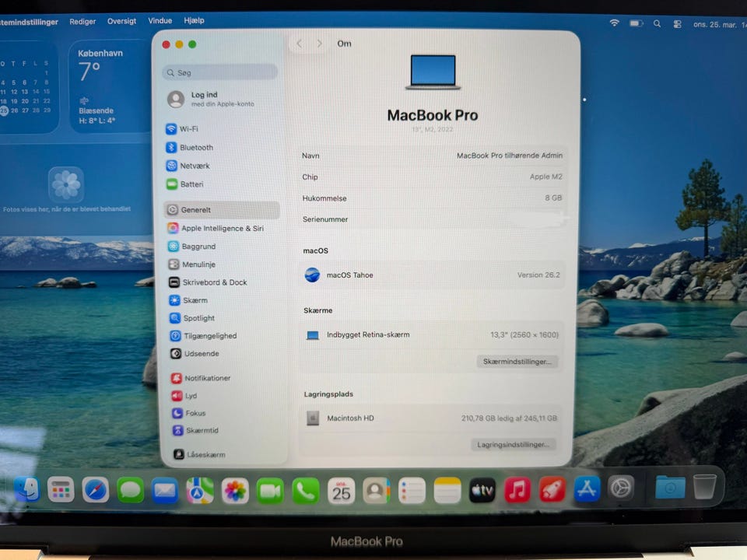Click the Macintosh HD storage row
This screenshot has height=560, width=747.
point(430,418)
